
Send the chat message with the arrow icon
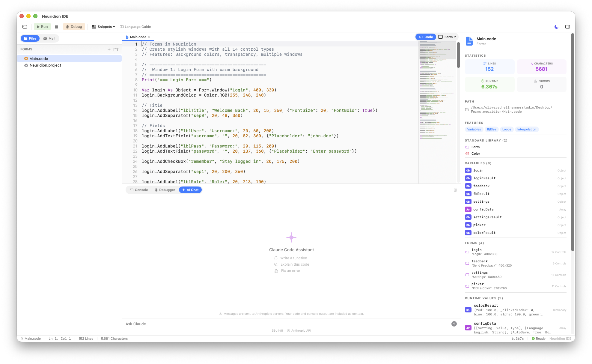(454, 324)
